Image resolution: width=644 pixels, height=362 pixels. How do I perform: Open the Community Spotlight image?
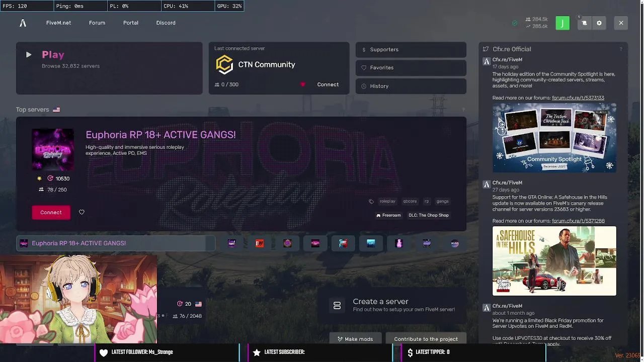[x=554, y=138]
